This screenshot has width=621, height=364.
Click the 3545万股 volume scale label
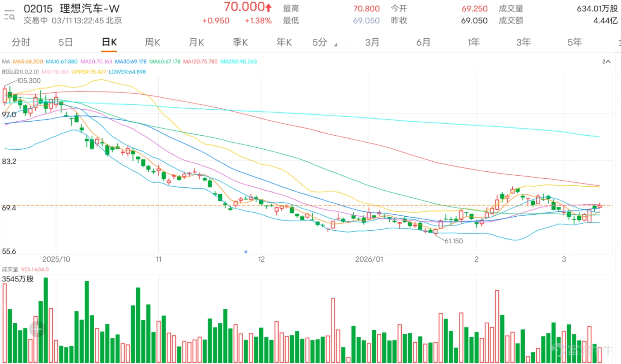click(x=18, y=279)
